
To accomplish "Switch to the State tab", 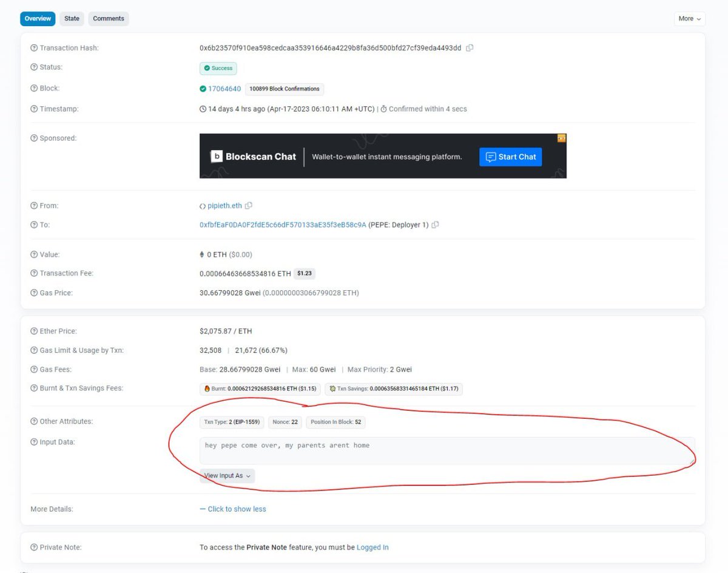I will tap(72, 19).
